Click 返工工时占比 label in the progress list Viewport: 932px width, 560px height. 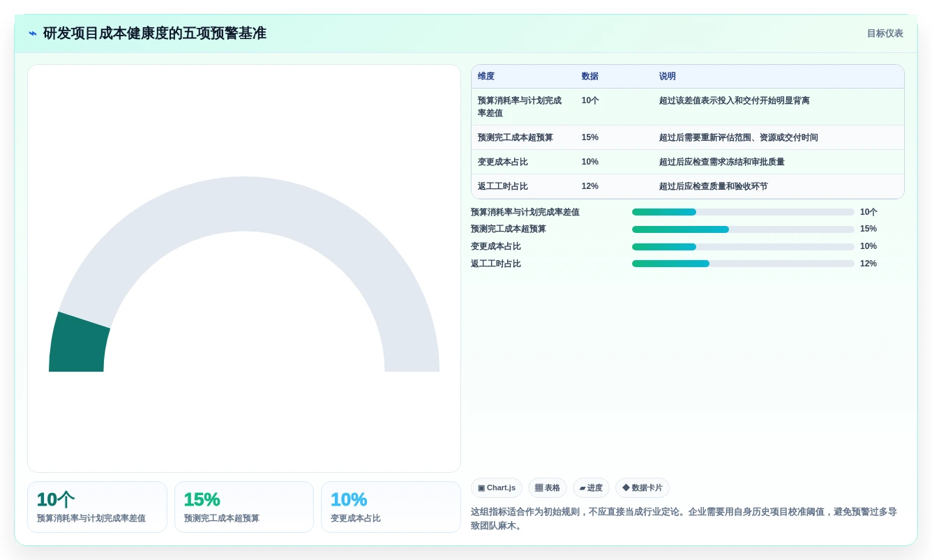tap(496, 264)
